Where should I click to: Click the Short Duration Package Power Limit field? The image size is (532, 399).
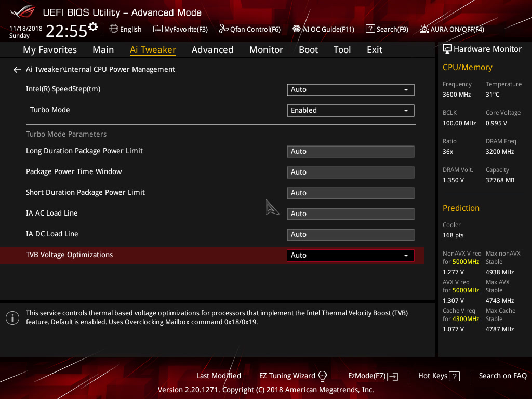tap(351, 193)
